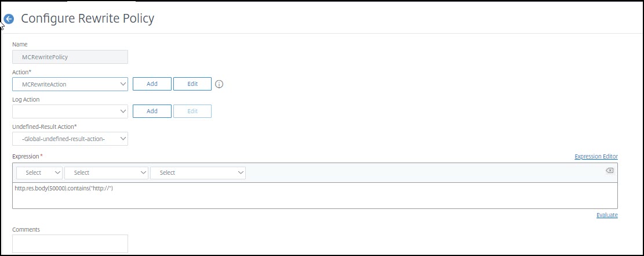Click the Comments text box
The height and width of the screenshot is (256, 644).
(x=70, y=244)
